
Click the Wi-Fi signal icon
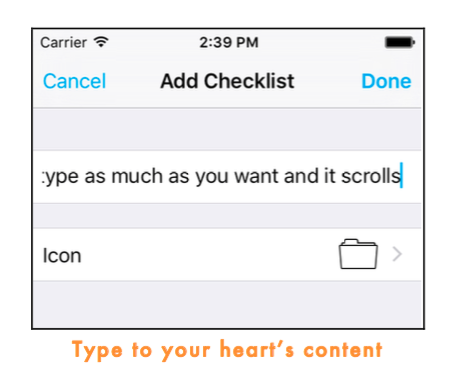click(101, 42)
